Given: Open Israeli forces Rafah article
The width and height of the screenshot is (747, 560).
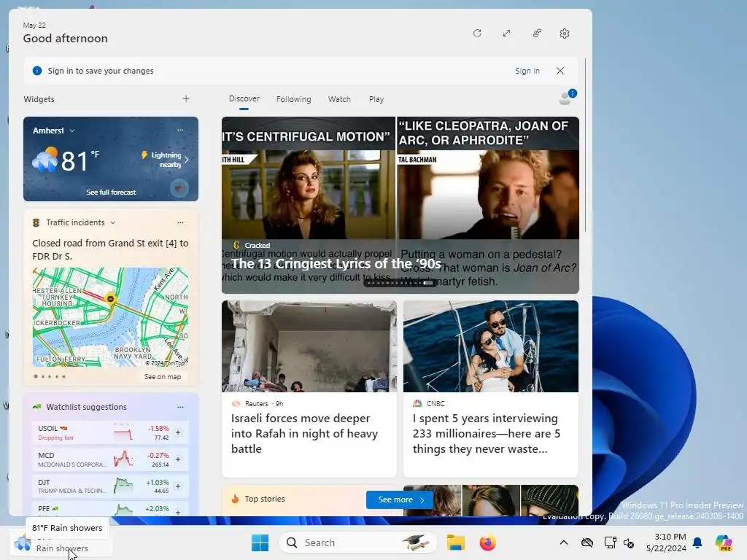Looking at the screenshot, I should (309, 388).
